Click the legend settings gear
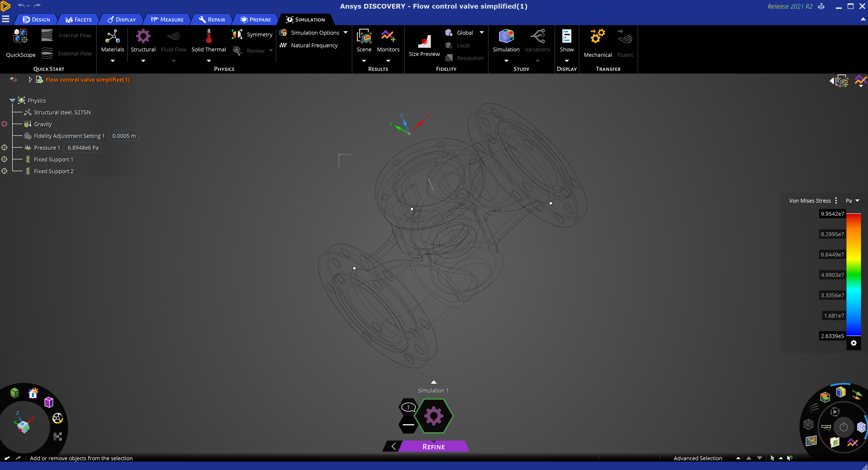The width and height of the screenshot is (868, 470). [854, 343]
